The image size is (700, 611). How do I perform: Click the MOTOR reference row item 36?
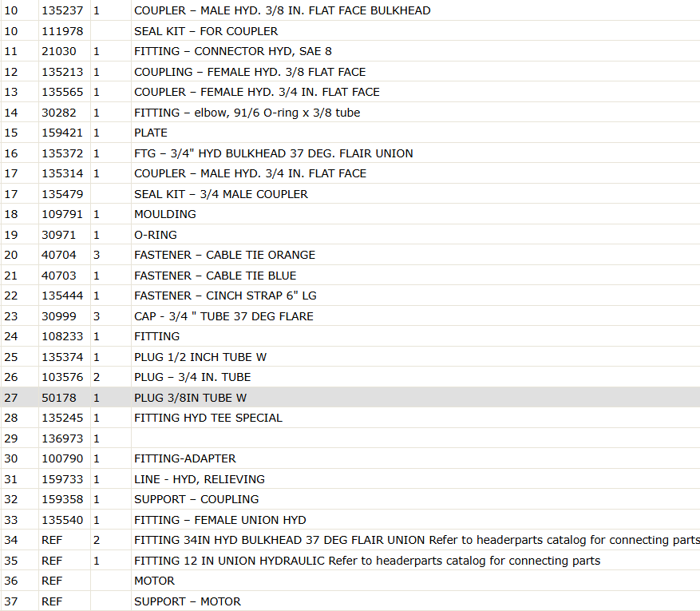click(350, 581)
